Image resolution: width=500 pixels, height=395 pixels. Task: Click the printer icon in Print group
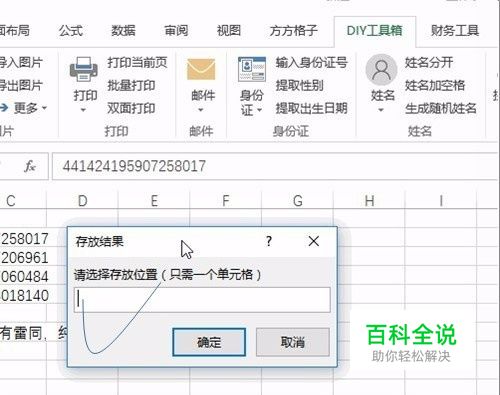84,69
